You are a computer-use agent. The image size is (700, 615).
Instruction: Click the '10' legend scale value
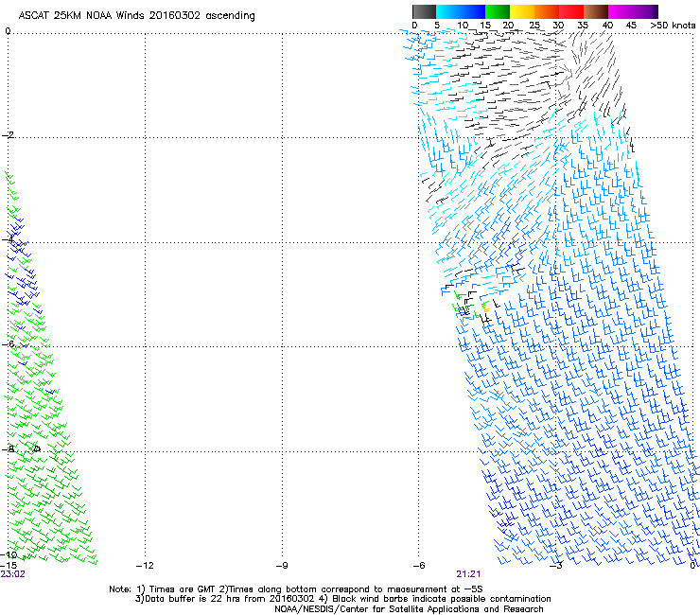pyautogui.click(x=463, y=26)
